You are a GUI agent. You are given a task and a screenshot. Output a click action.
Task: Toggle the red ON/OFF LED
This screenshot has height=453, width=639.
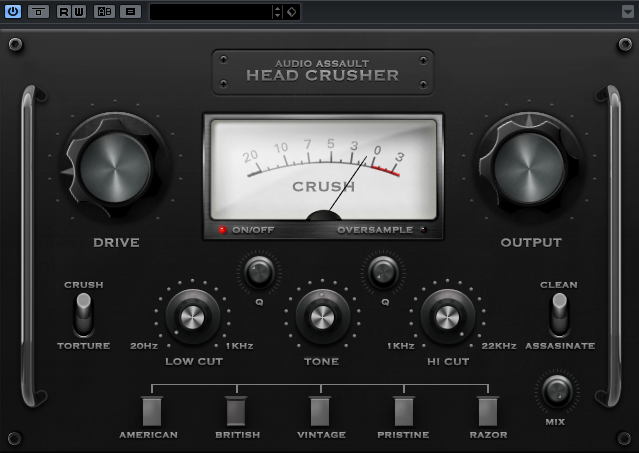223,230
